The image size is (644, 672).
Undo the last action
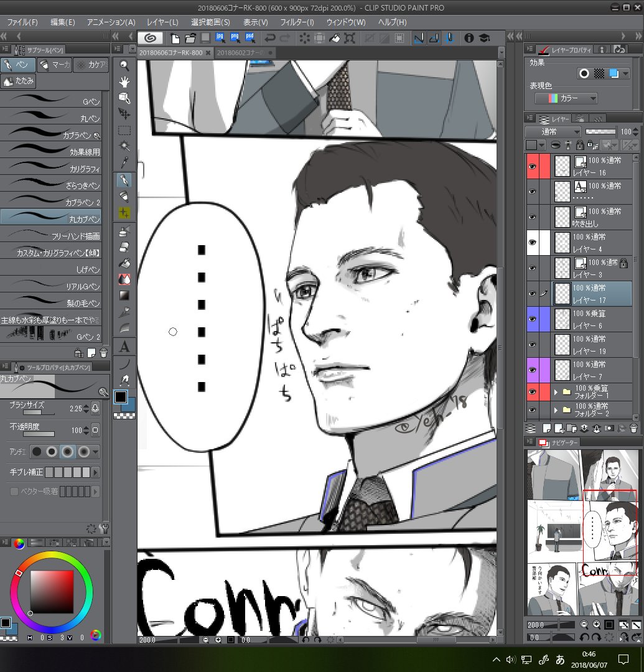pos(269,38)
